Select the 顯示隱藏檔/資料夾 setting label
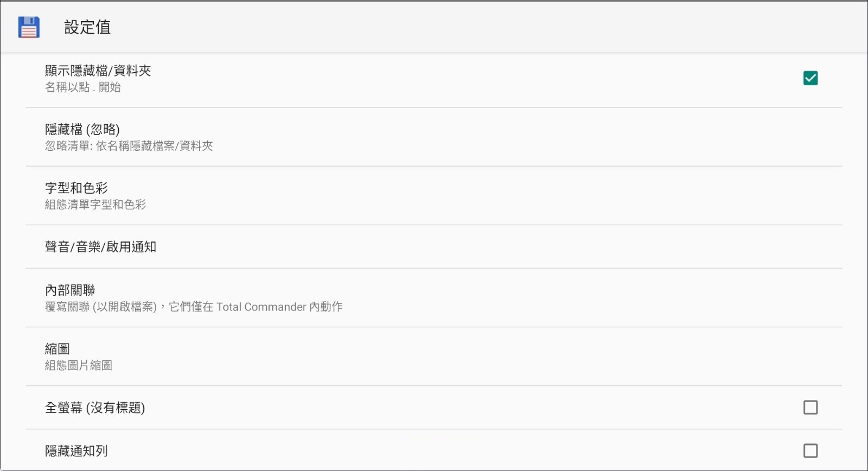Viewport: 868px width, 471px height. (98, 71)
